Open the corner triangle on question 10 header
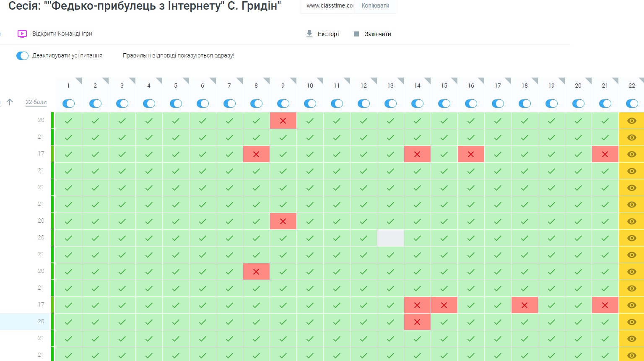 (x=320, y=80)
